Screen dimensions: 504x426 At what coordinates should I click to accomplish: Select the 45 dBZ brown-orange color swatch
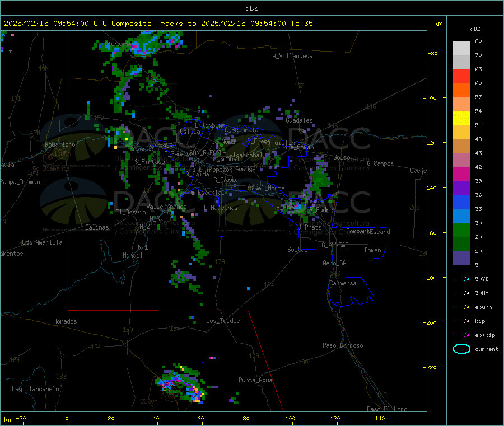461,146
